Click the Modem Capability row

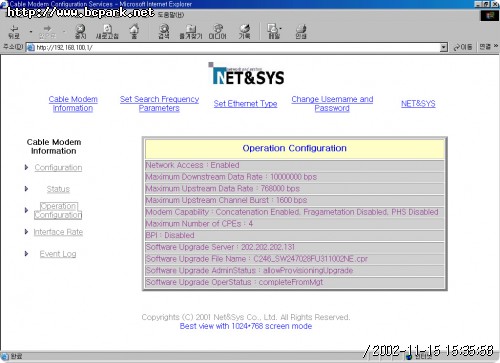click(x=295, y=212)
